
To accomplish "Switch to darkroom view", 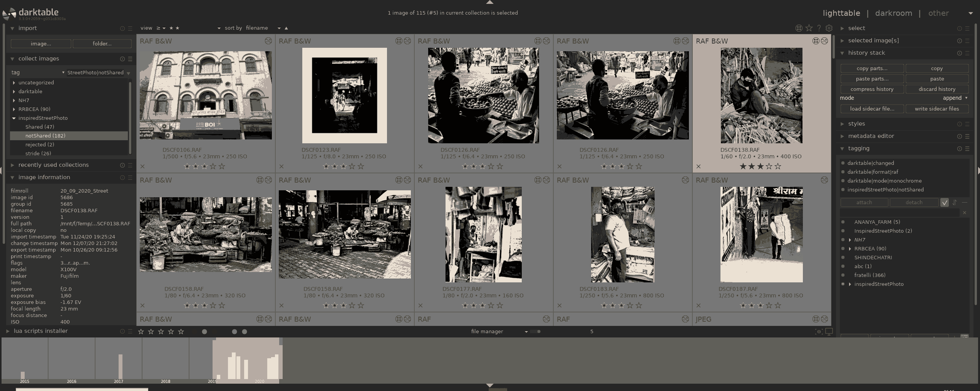I will pyautogui.click(x=893, y=13).
